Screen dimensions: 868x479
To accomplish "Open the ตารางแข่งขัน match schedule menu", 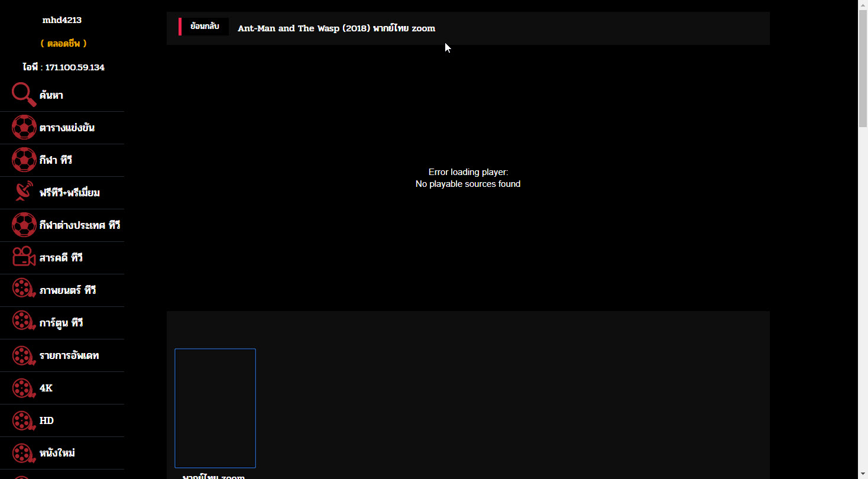I will (x=67, y=128).
